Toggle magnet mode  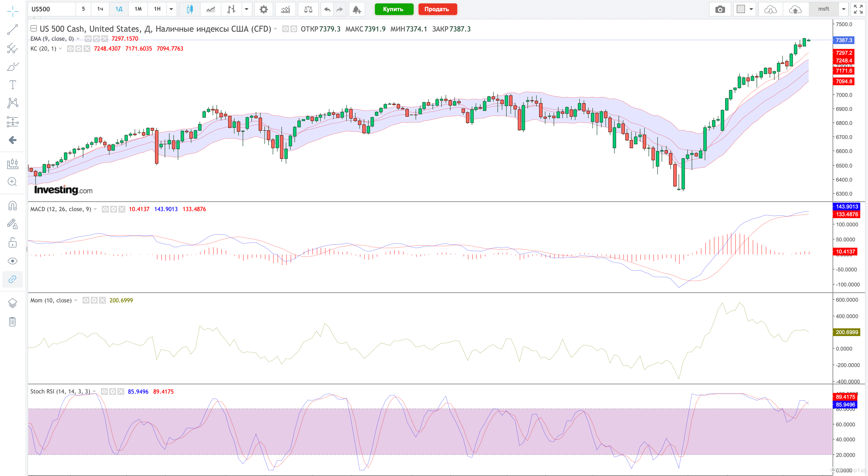(x=12, y=206)
